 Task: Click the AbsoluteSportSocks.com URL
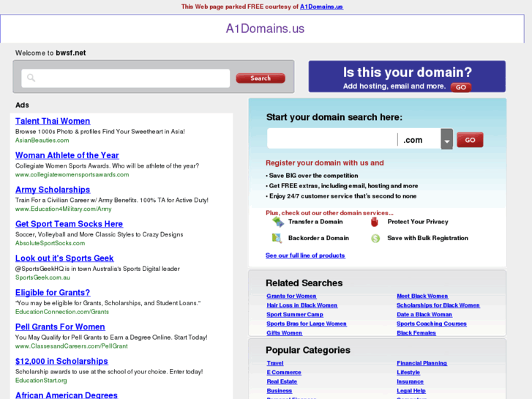(x=50, y=243)
